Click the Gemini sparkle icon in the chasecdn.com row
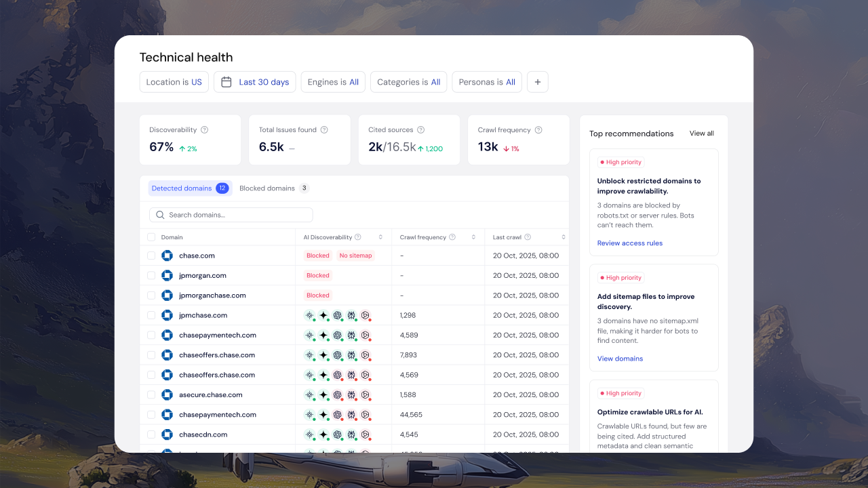 (x=323, y=434)
